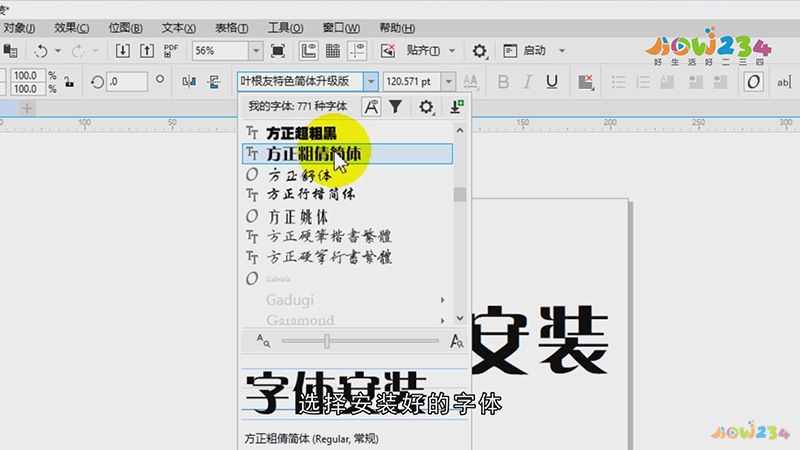
Task: Toggle the show rulers icon
Action: tap(308, 51)
